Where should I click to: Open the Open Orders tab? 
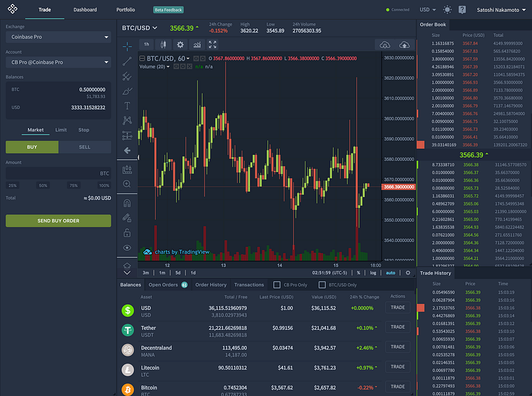coord(168,284)
